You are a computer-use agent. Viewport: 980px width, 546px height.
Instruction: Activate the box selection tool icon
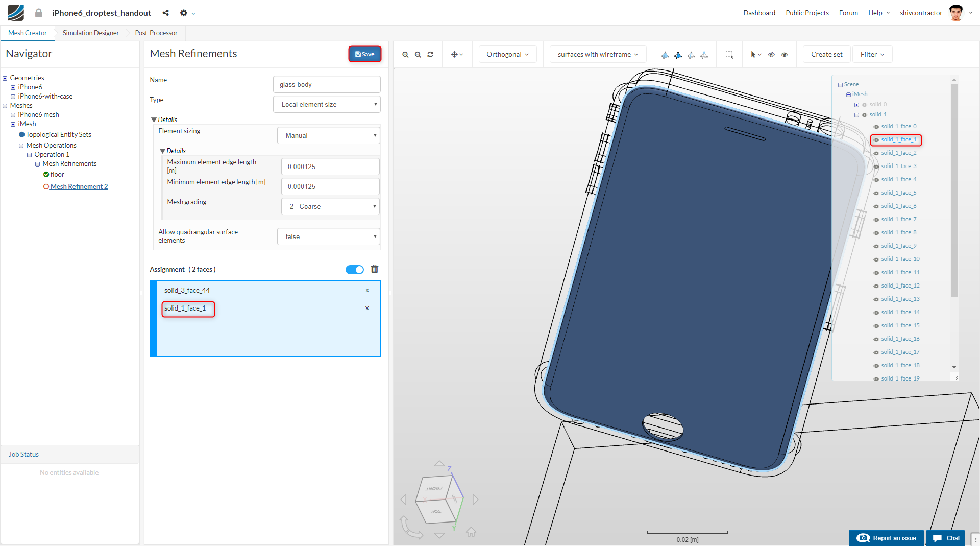tap(729, 55)
